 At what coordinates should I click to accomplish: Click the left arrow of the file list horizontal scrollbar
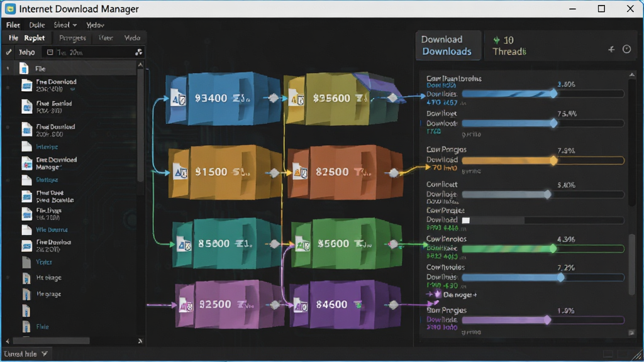8,341
